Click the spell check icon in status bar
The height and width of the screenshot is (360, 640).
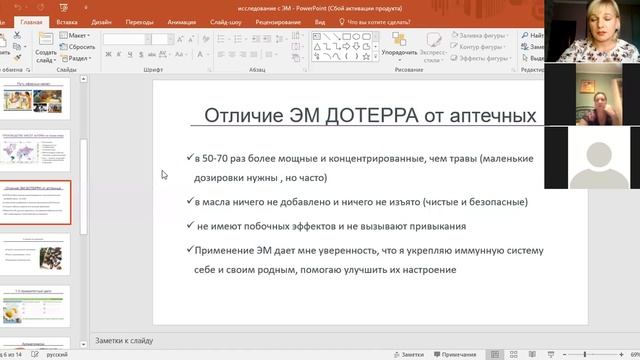[35, 354]
